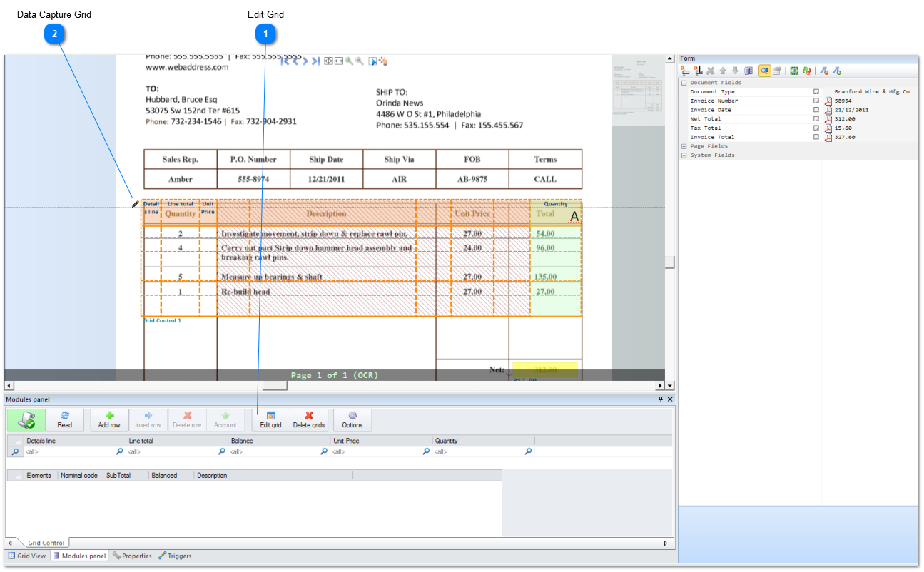Viewport: 924px width, 572px height.
Task: Click the Edit grid icon
Action: point(270,419)
